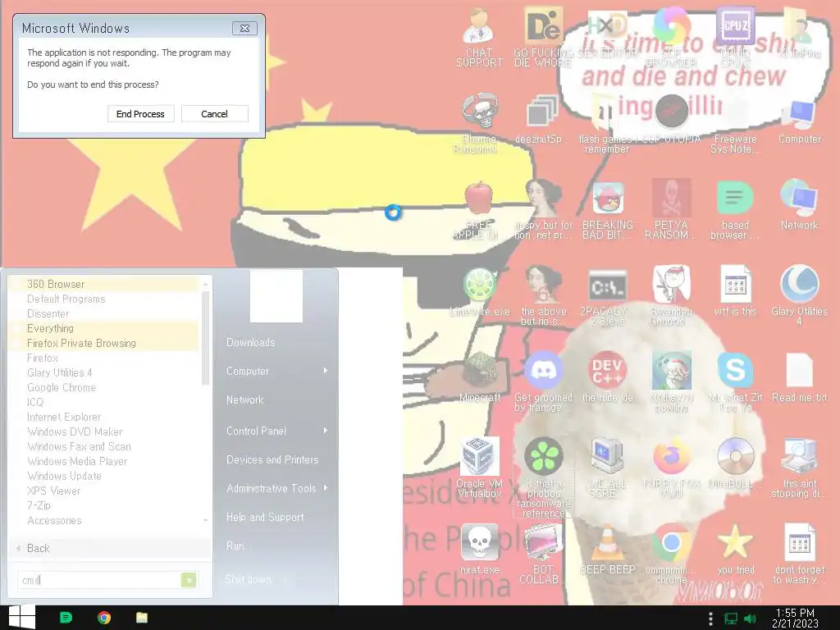
Task: Expand the Control Panel submenu arrow
Action: (x=325, y=431)
